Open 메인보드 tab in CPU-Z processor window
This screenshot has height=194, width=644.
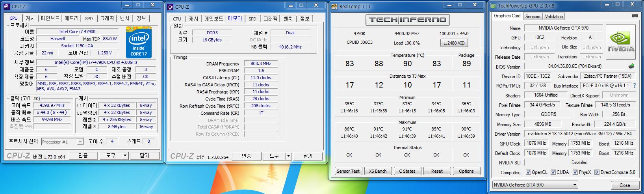point(50,18)
